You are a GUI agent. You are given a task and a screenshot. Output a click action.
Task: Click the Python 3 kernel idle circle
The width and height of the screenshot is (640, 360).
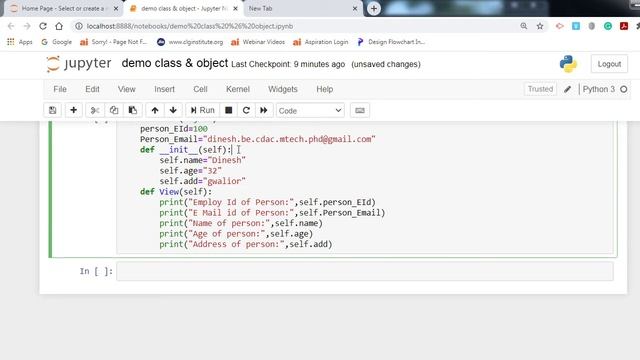[624, 89]
